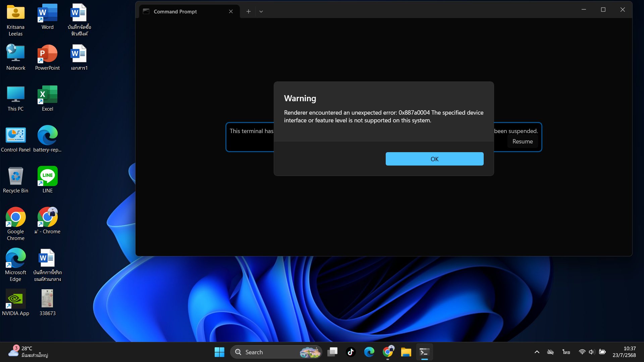This screenshot has height=362, width=644.
Task: Open Control Panel desktop icon
Action: click(15, 139)
